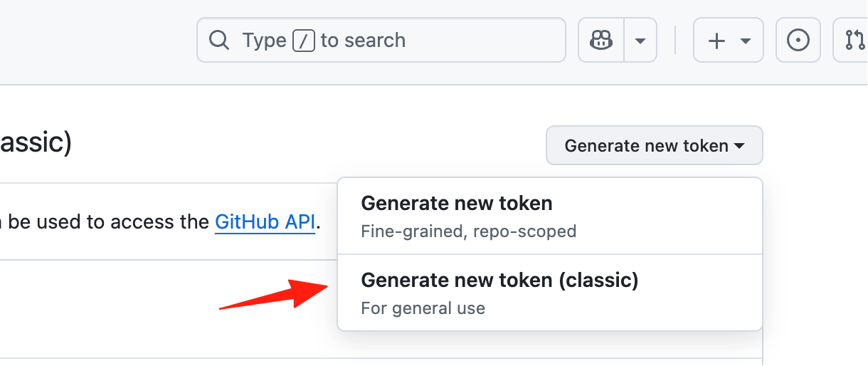
Task: Click the Generate new token dropdown button
Action: pyautogui.click(x=655, y=146)
